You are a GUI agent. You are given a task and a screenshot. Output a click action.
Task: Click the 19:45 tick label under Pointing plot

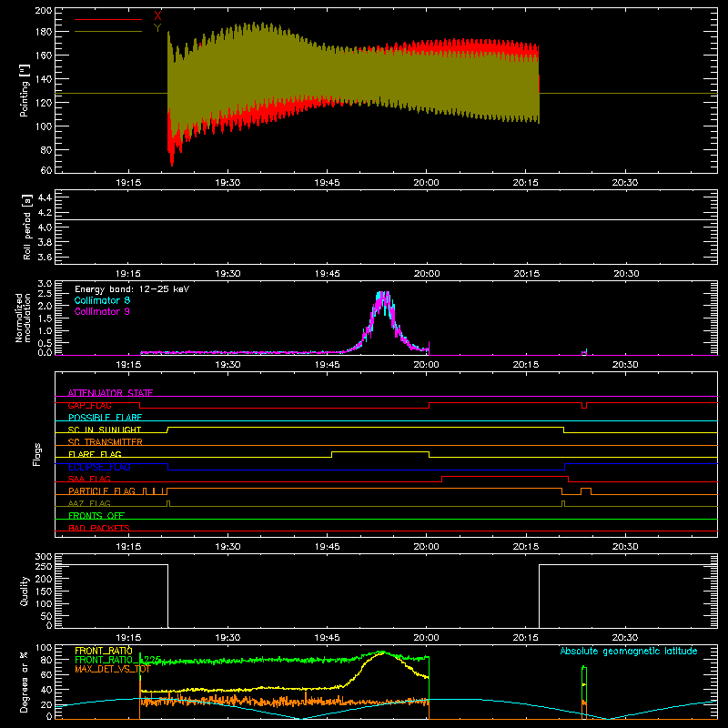point(327,183)
